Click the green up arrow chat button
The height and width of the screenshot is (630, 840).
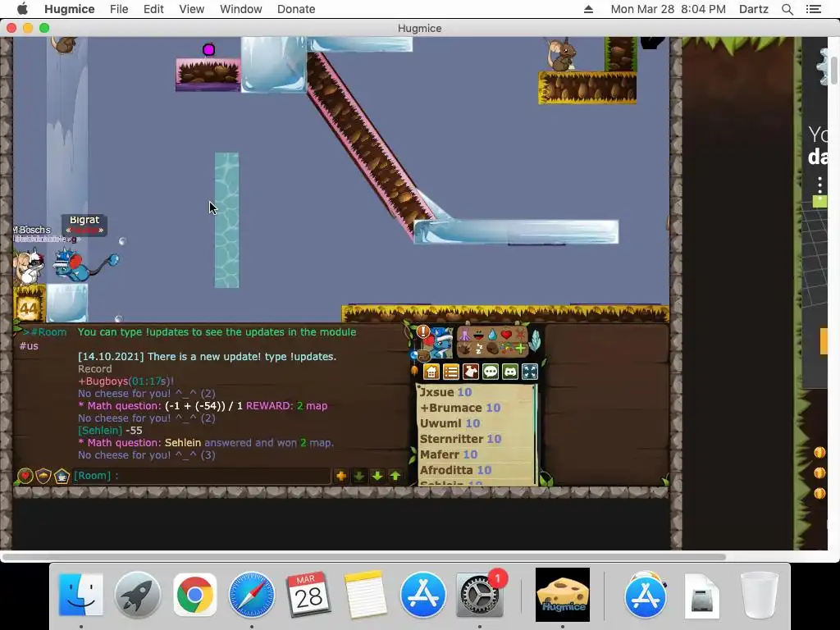[x=395, y=476]
